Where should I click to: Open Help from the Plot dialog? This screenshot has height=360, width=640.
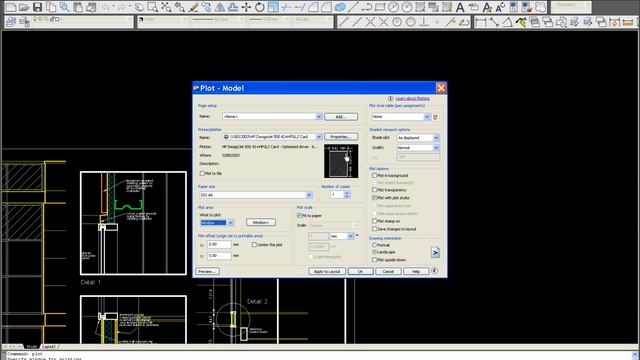416,271
